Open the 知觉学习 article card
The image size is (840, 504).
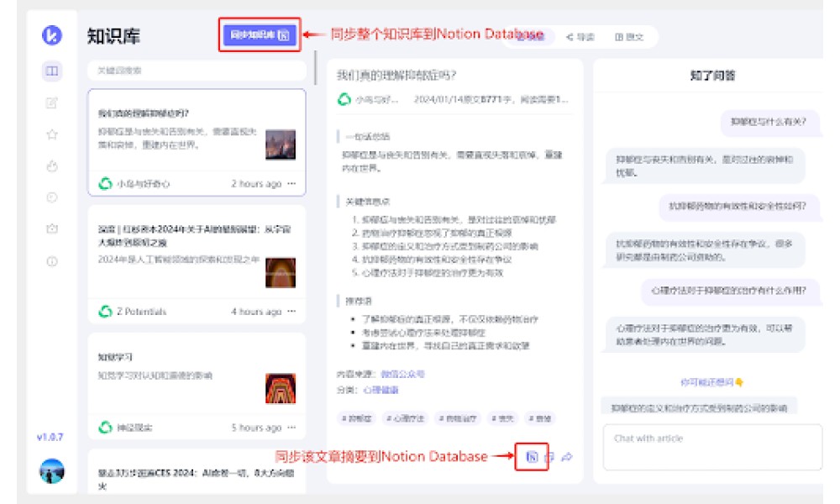(x=197, y=386)
